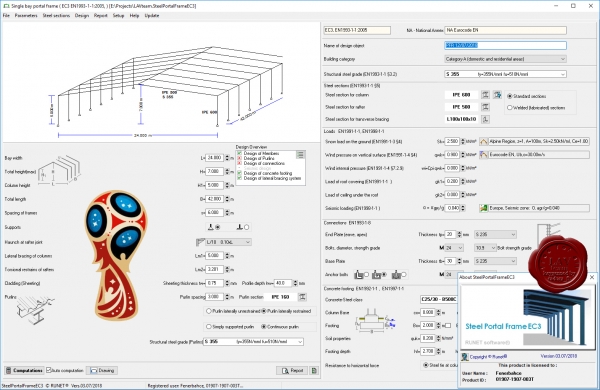Click the Runet logo icon in About dialog

465,356
